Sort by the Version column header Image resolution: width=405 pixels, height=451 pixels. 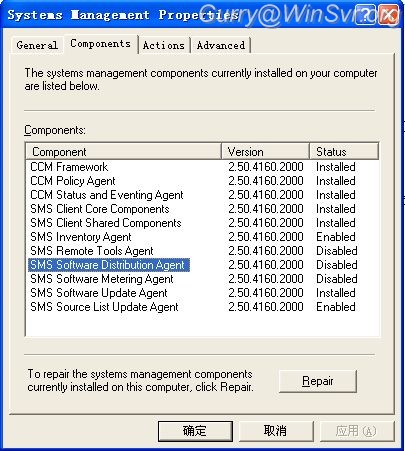265,152
